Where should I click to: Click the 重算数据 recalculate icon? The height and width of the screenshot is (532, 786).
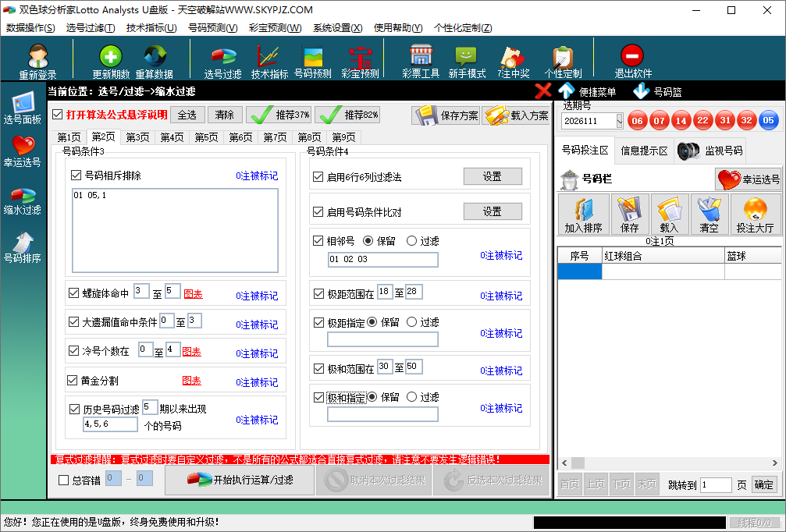click(155, 61)
